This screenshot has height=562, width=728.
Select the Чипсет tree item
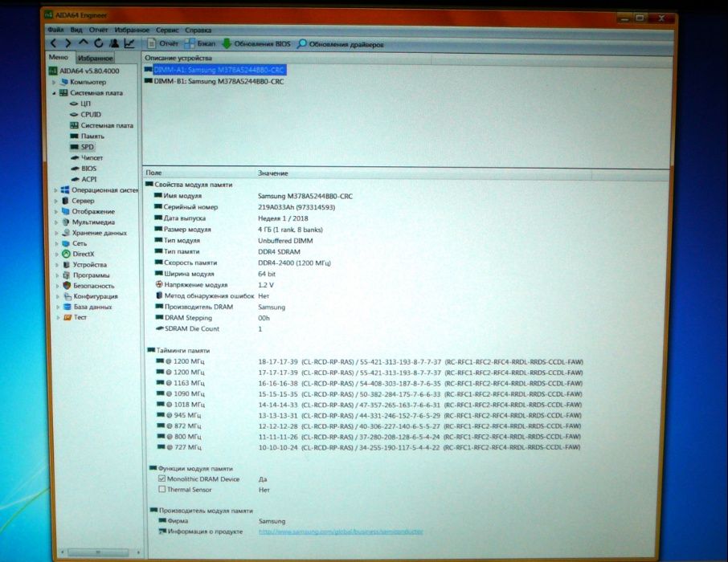click(86, 158)
